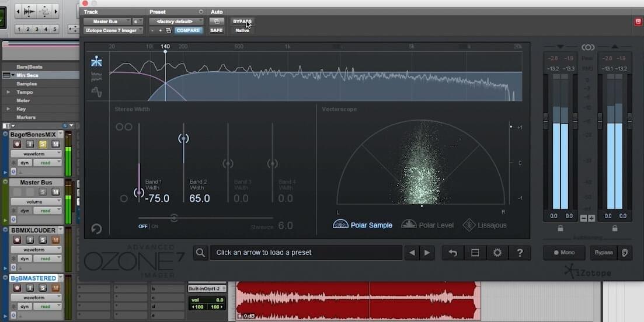Viewport: 644px width, 322px height.
Task: Unmute the BBMIXLOUDER track
Action: coord(55,240)
